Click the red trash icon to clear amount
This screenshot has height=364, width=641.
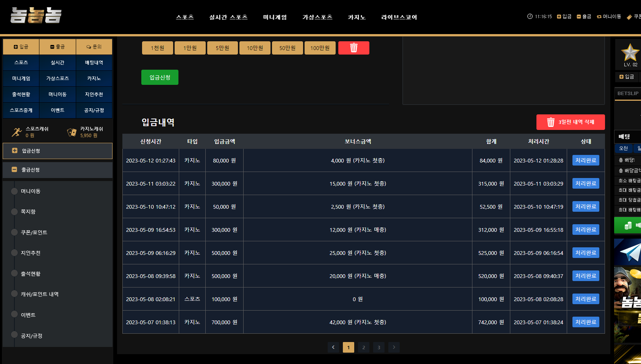(353, 48)
